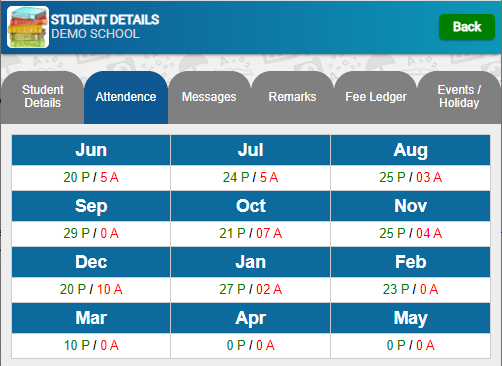Click the Mar month header
The width and height of the screenshot is (502, 366).
pos(91,318)
